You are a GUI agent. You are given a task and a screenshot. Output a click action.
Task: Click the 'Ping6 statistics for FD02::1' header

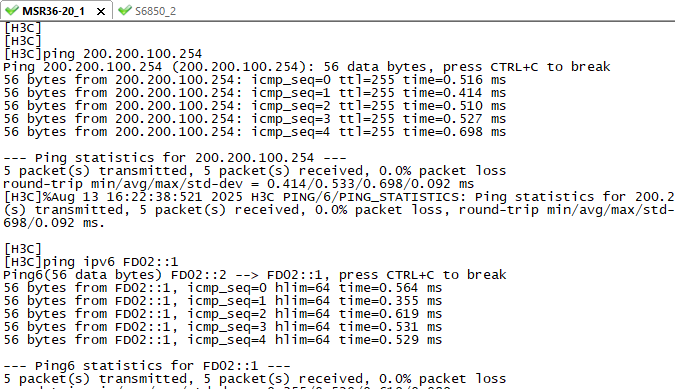(147, 366)
